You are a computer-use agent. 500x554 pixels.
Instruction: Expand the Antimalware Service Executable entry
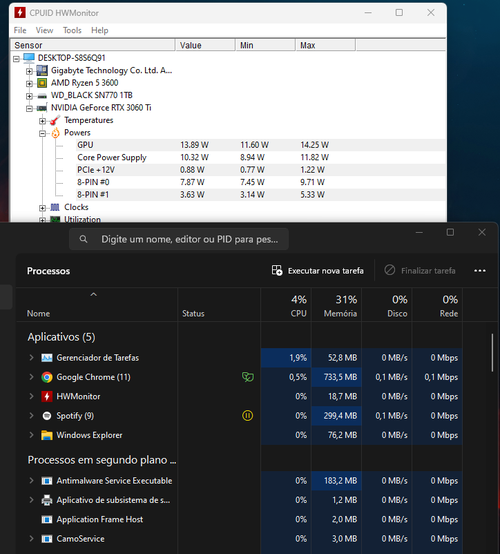pyautogui.click(x=31, y=481)
